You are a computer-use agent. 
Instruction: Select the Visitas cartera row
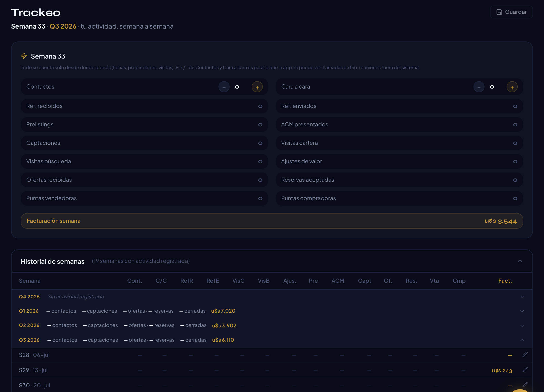tap(399, 143)
